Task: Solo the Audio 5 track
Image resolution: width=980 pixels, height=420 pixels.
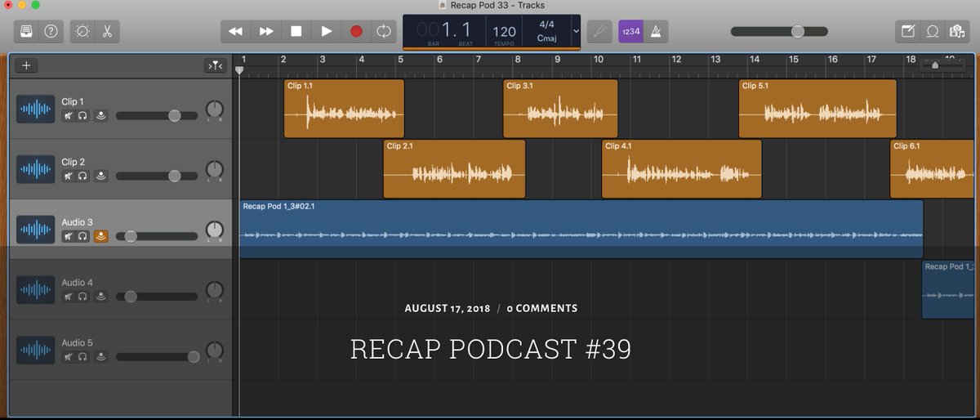Action: pos(82,356)
